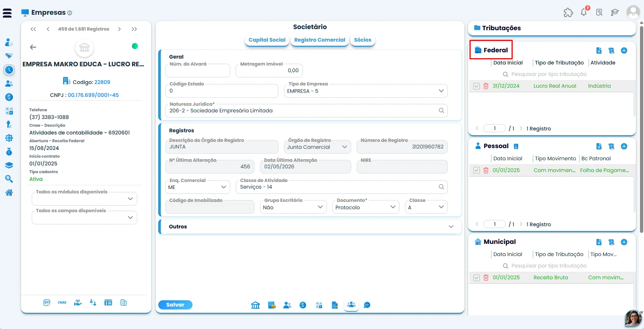Image resolution: width=644 pixels, height=329 pixels.
Task: Open the Grupo Escritório dropdown
Action: point(293,207)
